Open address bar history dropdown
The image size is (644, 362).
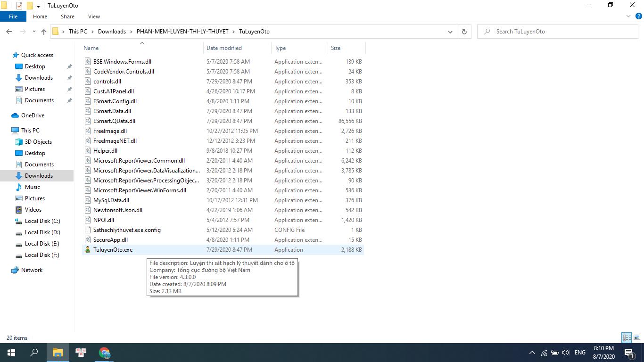click(450, 32)
